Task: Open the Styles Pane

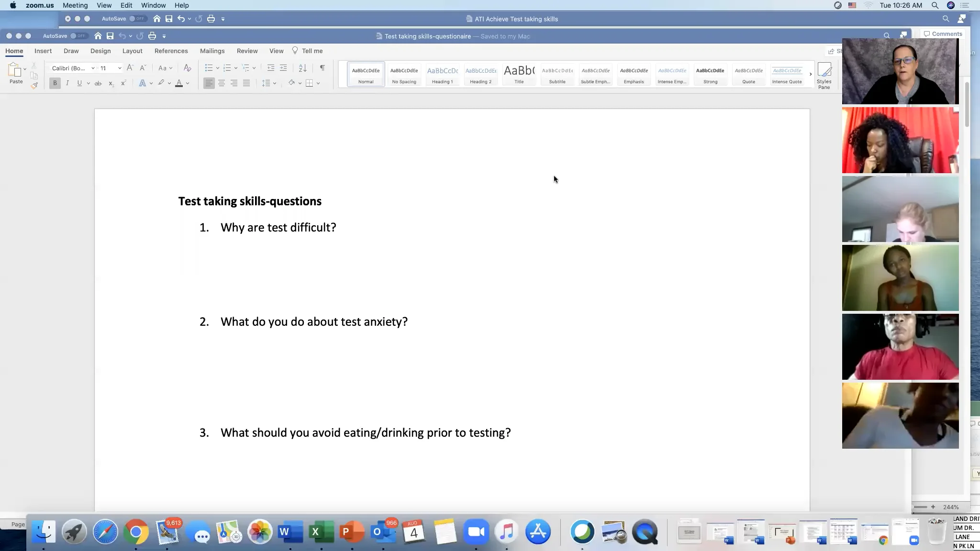Action: tap(824, 76)
